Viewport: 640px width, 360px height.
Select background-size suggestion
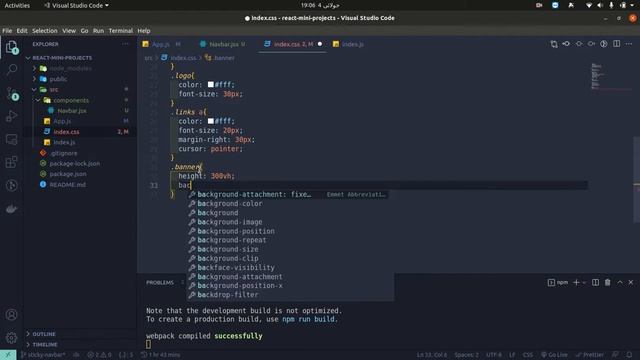click(290, 249)
